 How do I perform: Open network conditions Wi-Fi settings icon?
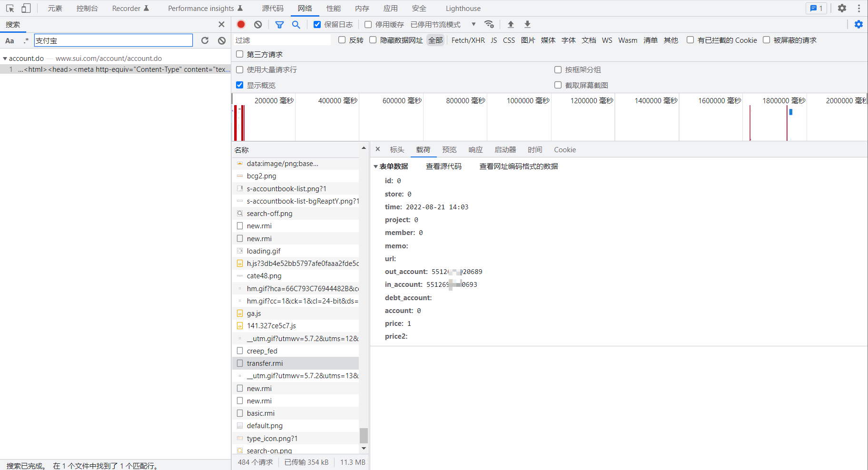(489, 24)
